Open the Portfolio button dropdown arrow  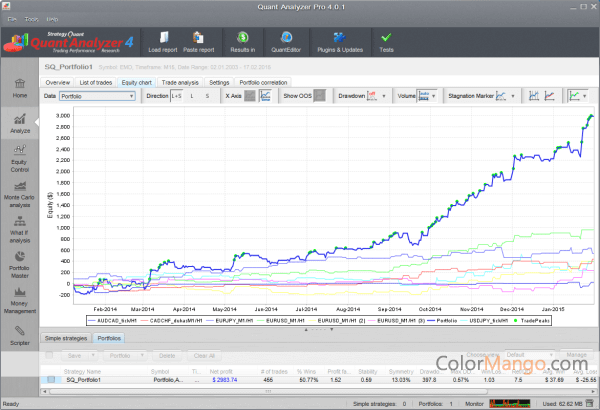pyautogui.click(x=142, y=356)
